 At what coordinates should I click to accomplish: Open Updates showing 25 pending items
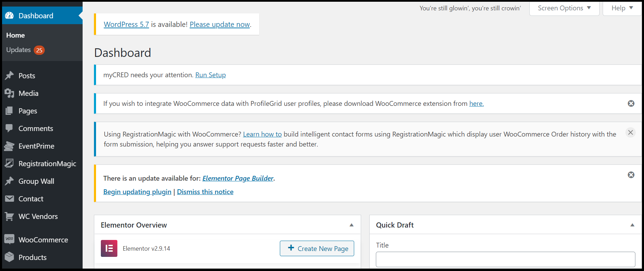click(18, 50)
